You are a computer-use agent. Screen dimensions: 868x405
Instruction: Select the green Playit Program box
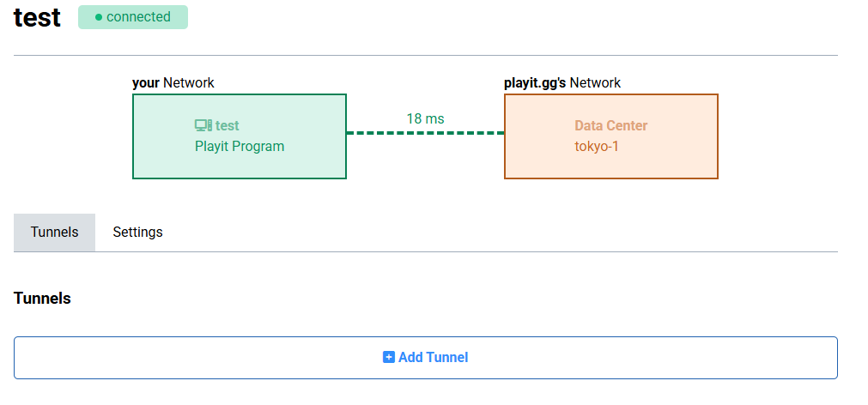(240, 136)
